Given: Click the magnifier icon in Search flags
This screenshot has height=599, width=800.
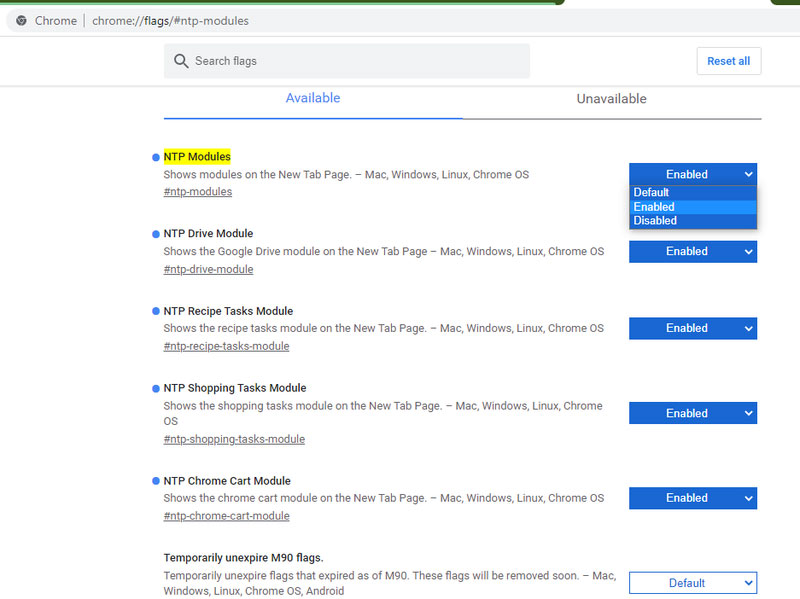Looking at the screenshot, I should tap(181, 61).
